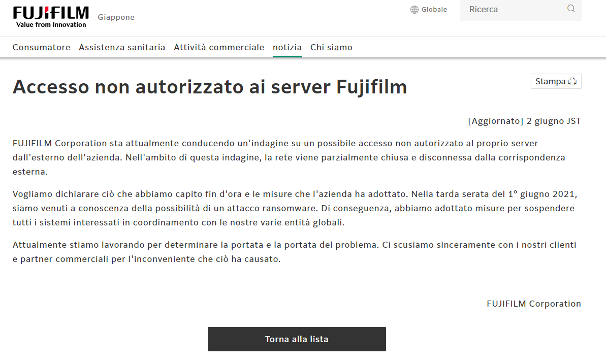
Task: Click the paragraph starting with Vogliamo dichiarare
Action: tap(295, 208)
